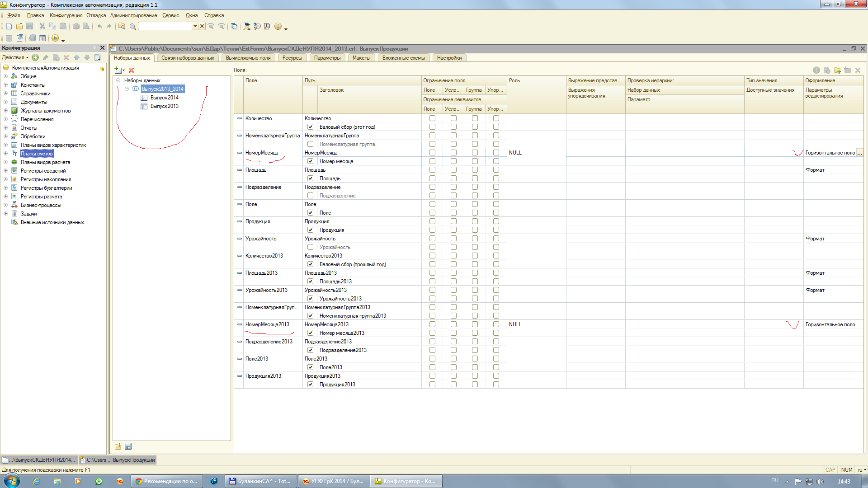Click the ellipsis button beside Горизонтальное положение

(859, 153)
